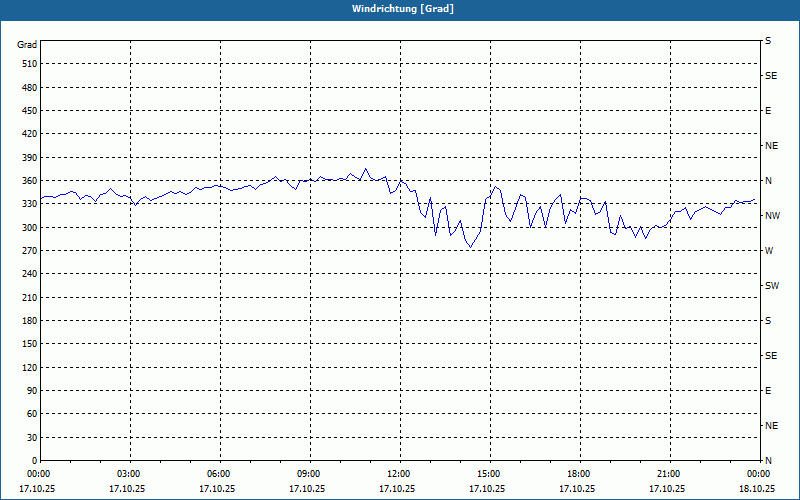Select the 360 degree axis label

(x=30, y=181)
